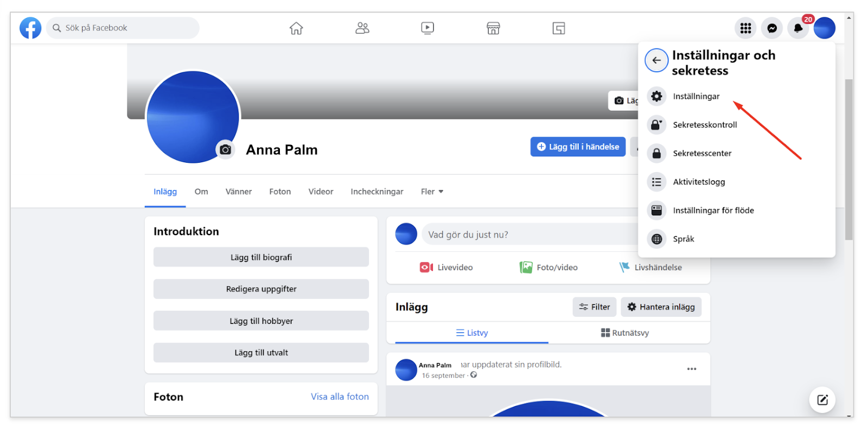Open Sekretesscenter menu entry
This screenshot has height=433, width=868.
[x=737, y=154]
